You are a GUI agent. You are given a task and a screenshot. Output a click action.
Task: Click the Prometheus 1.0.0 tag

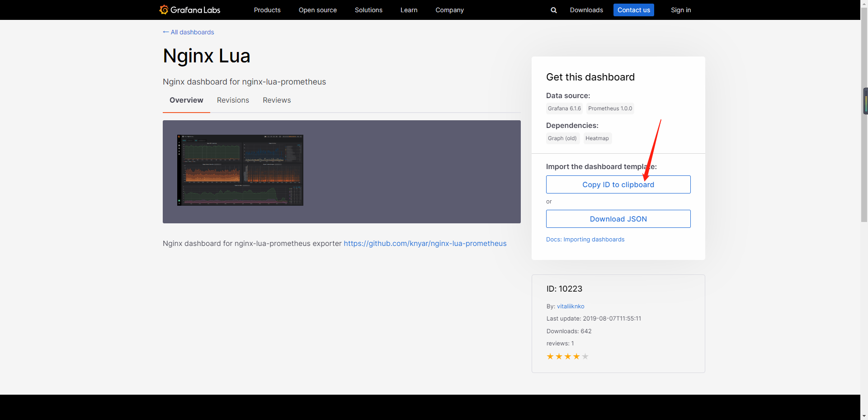(x=610, y=109)
